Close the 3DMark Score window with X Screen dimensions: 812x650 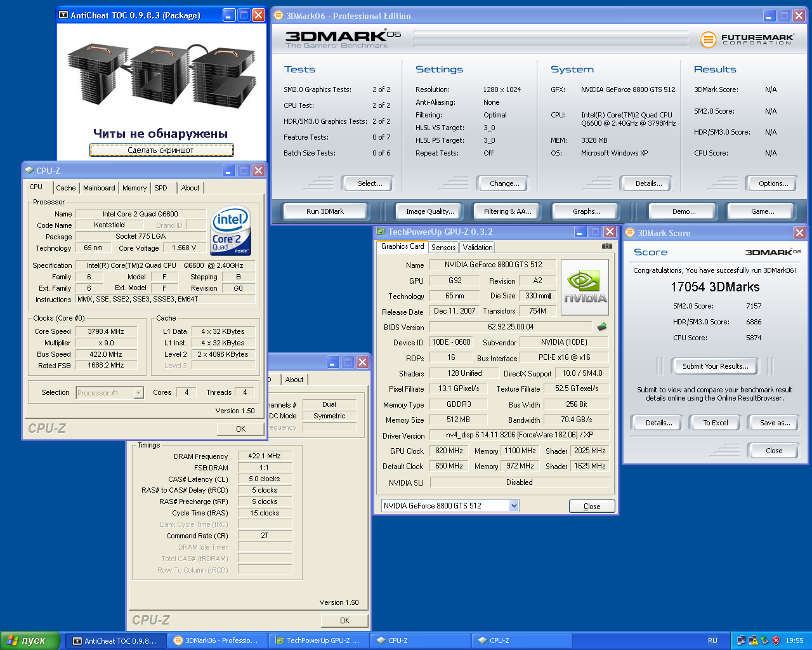coord(799,233)
